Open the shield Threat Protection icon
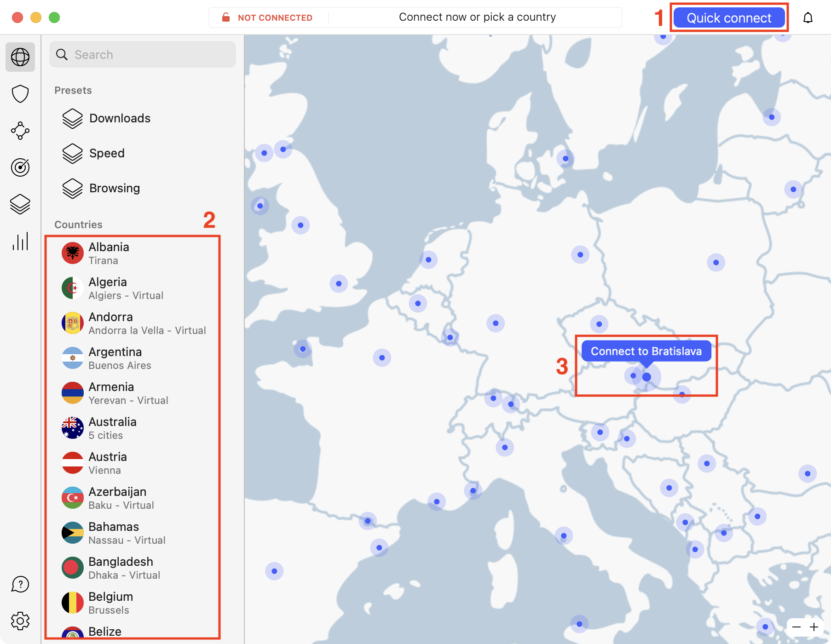The image size is (831, 644). pyautogui.click(x=20, y=94)
